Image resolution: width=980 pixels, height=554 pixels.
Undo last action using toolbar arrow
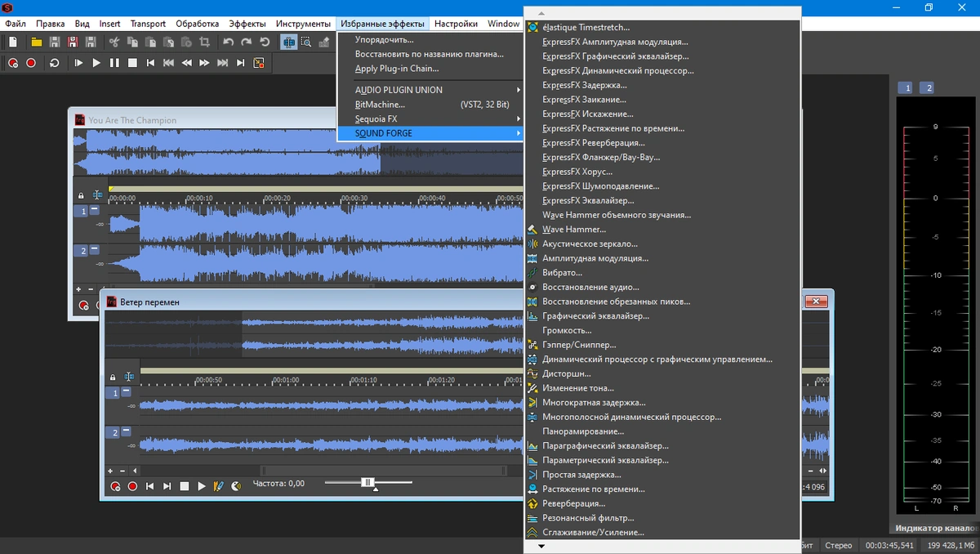(x=229, y=42)
